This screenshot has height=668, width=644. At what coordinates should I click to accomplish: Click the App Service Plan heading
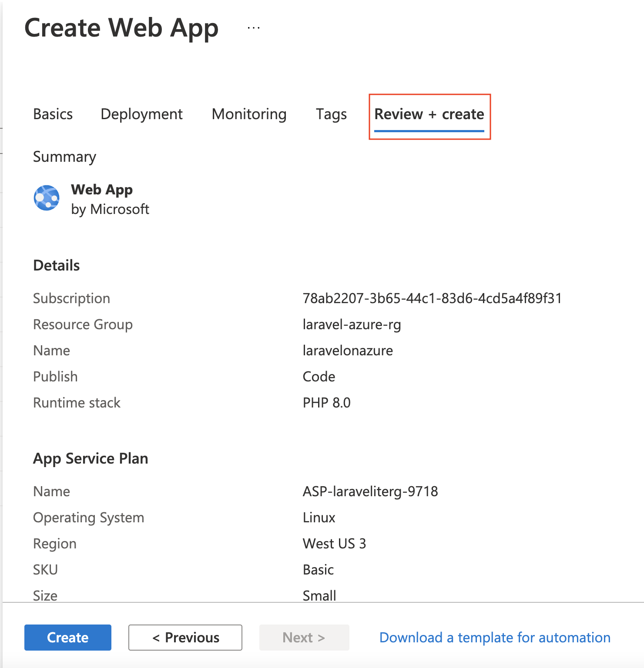click(x=91, y=458)
